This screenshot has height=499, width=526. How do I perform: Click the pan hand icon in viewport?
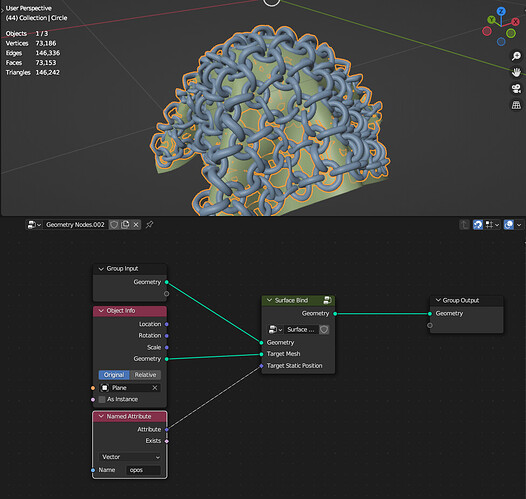(516, 72)
